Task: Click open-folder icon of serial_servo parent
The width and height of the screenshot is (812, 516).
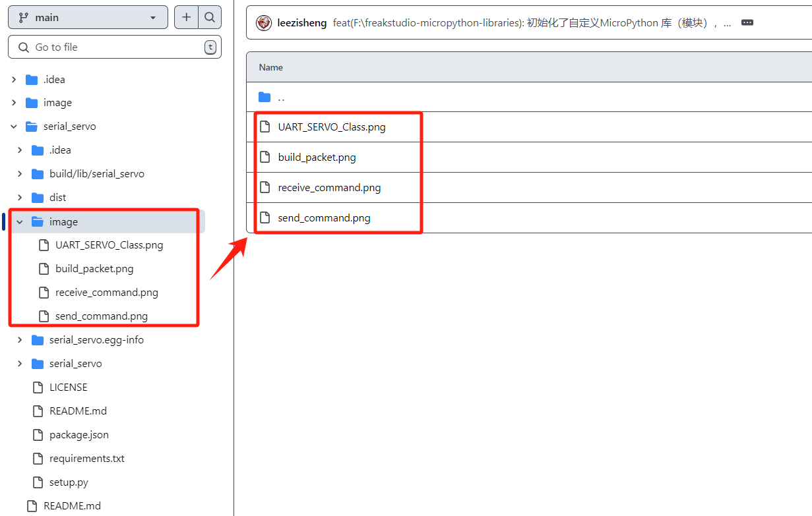Action: 32,127
